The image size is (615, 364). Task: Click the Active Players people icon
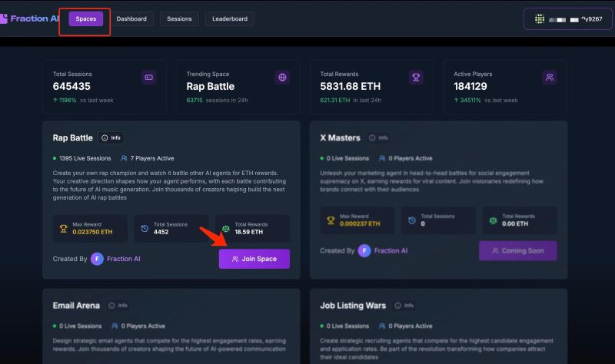tap(550, 78)
